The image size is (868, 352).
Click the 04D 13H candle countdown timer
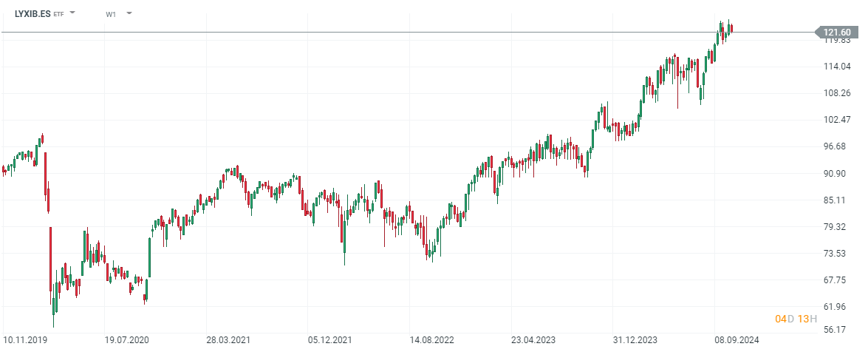point(796,319)
